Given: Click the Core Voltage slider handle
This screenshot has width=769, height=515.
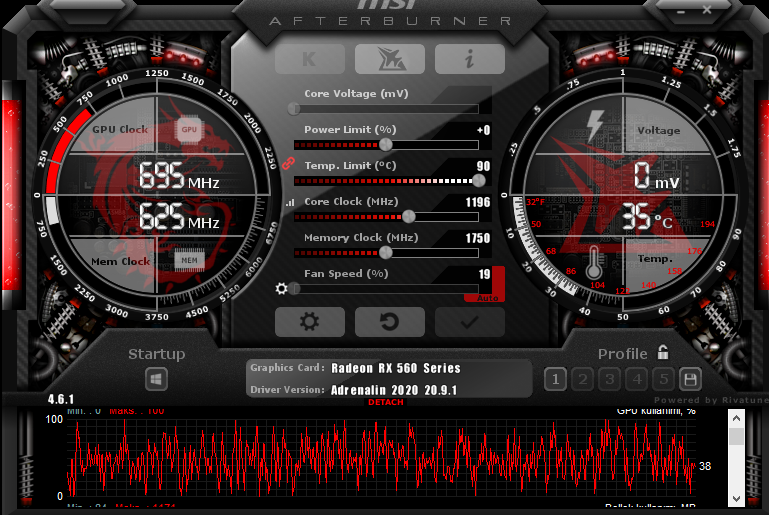Looking at the screenshot, I should (294, 108).
